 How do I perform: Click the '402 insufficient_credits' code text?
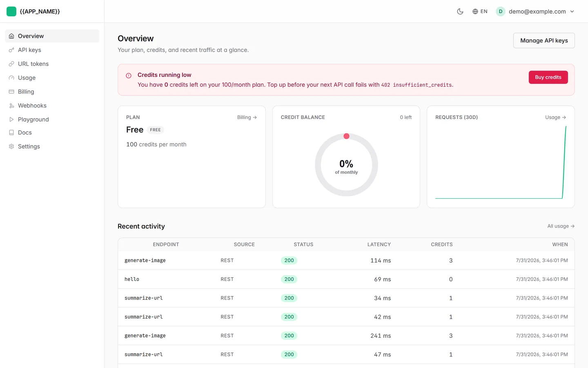[x=416, y=85]
